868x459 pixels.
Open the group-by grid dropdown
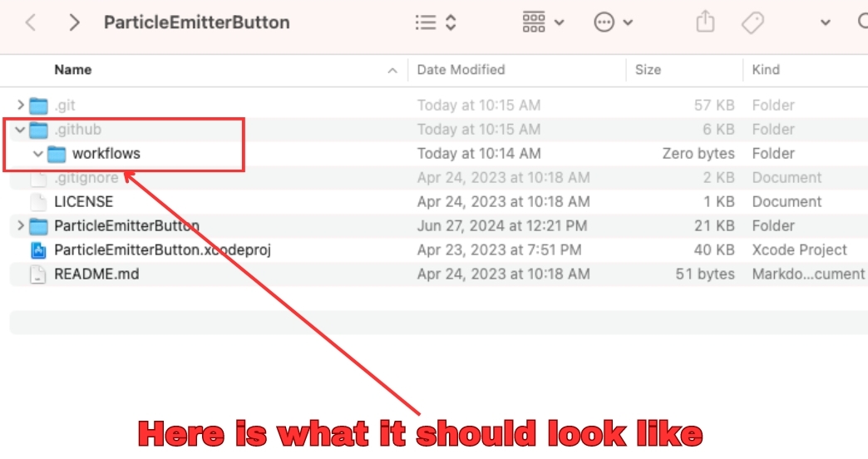point(543,22)
